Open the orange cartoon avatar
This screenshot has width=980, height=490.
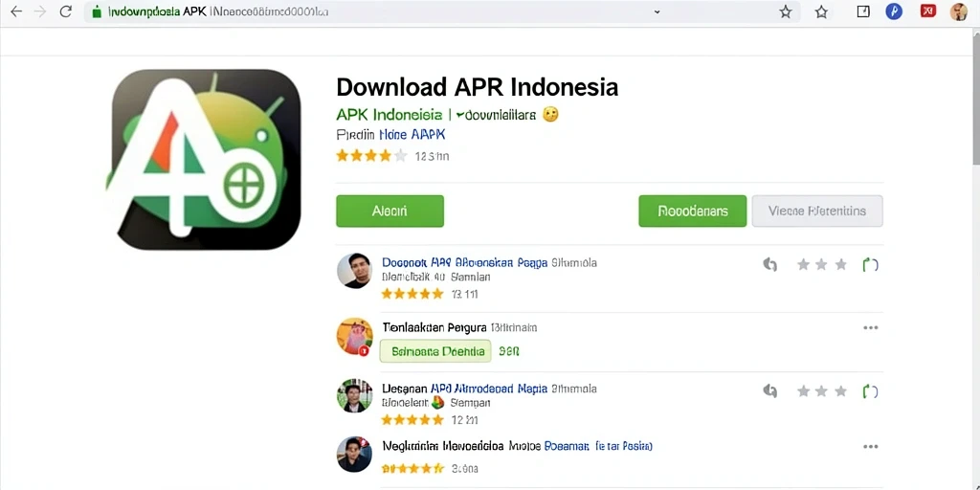click(x=354, y=336)
